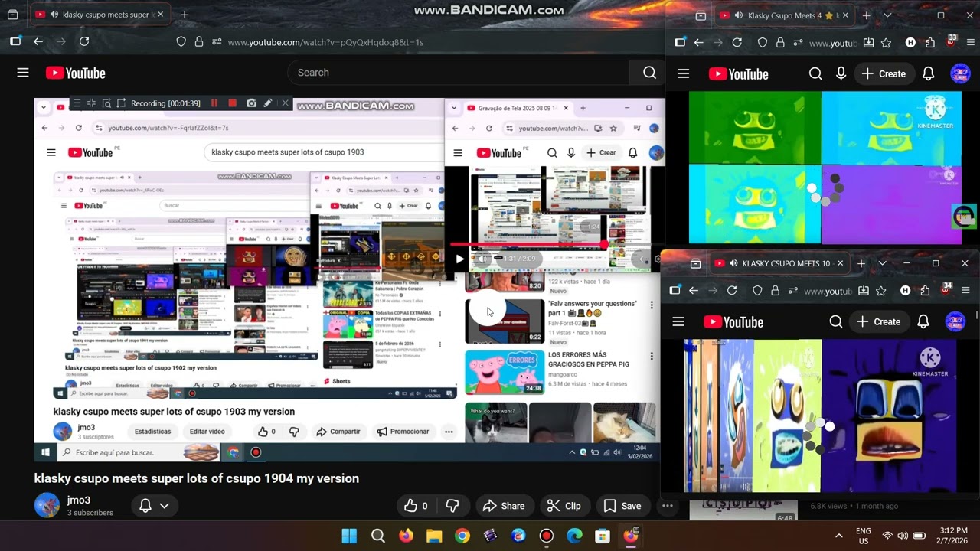Show site security lock info in main window

pos(199,42)
